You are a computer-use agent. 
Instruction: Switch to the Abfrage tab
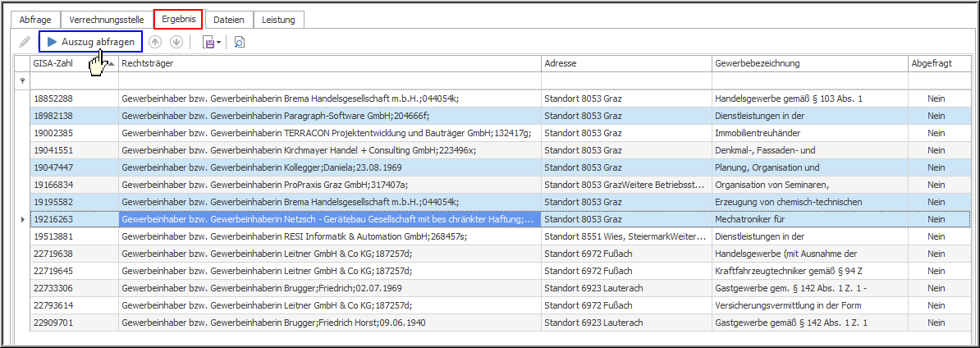tap(35, 20)
